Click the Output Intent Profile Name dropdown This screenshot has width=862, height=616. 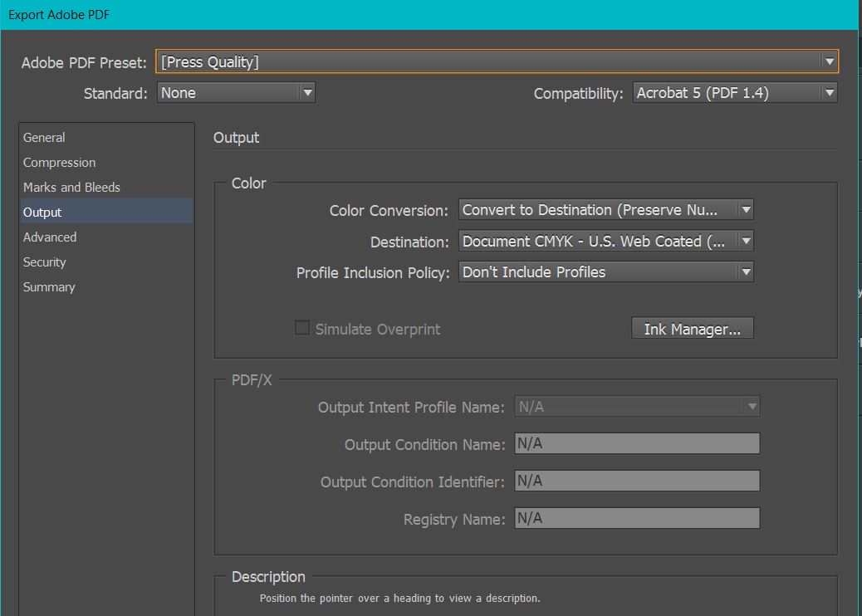click(x=637, y=407)
